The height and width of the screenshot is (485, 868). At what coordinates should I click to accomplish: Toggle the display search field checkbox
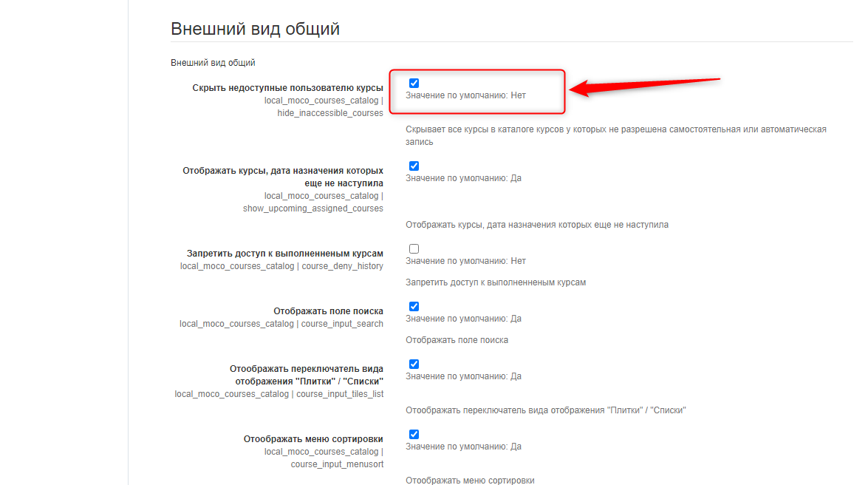pos(414,307)
